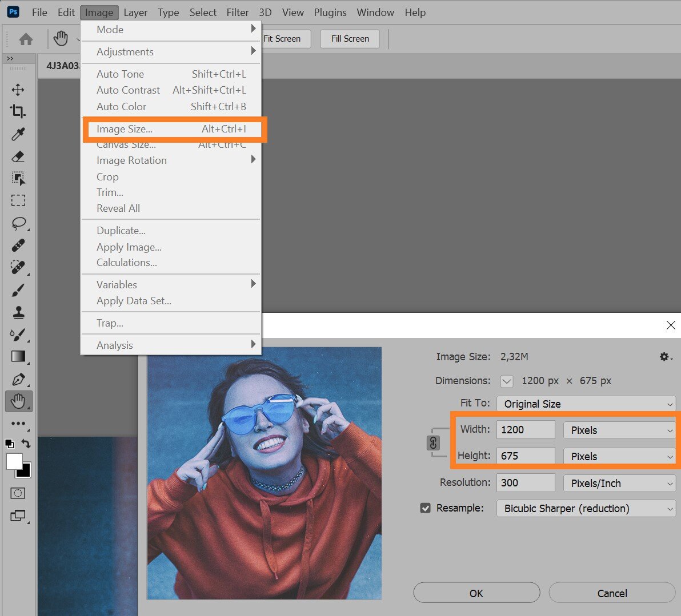Select the Brush tool
This screenshot has height=616, width=681.
[x=18, y=289]
